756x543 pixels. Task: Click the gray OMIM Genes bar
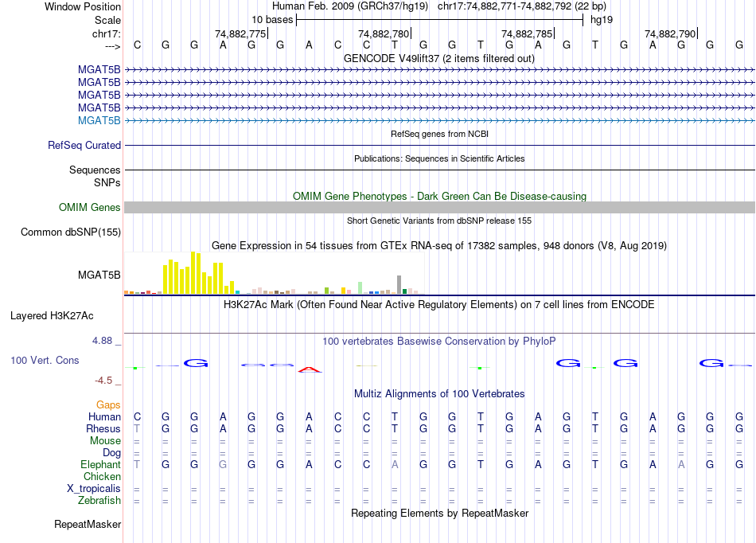[x=439, y=207]
